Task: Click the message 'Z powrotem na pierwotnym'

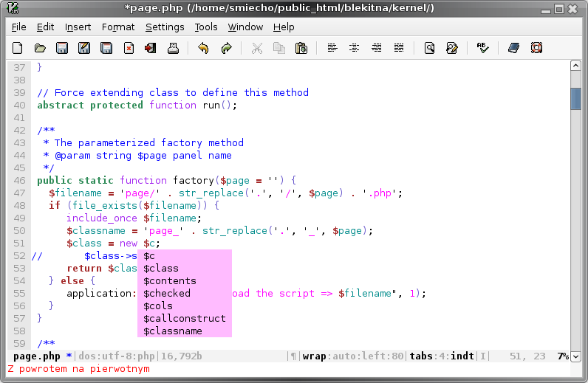Action: click(78, 369)
